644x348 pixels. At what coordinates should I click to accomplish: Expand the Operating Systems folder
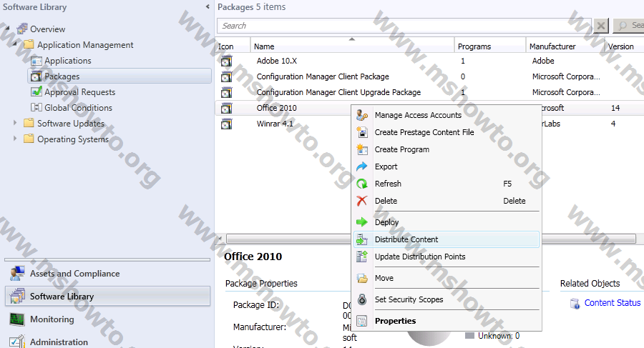(15, 139)
